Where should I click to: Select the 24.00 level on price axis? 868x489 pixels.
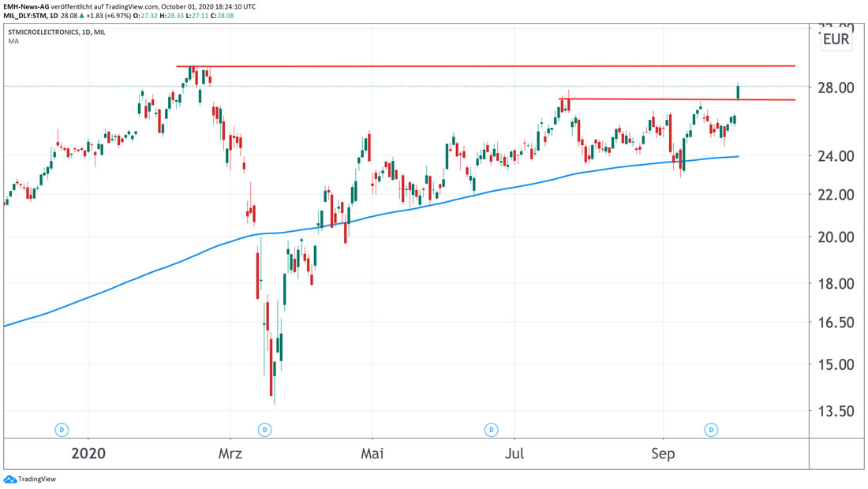(836, 156)
